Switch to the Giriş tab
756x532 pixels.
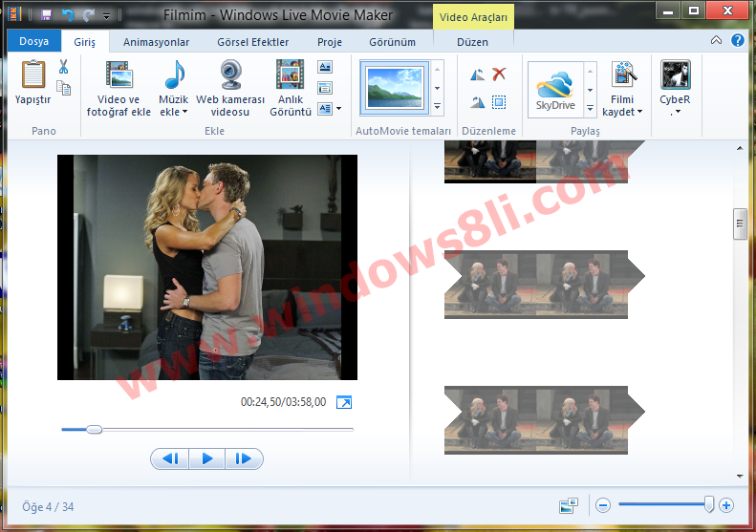point(85,42)
